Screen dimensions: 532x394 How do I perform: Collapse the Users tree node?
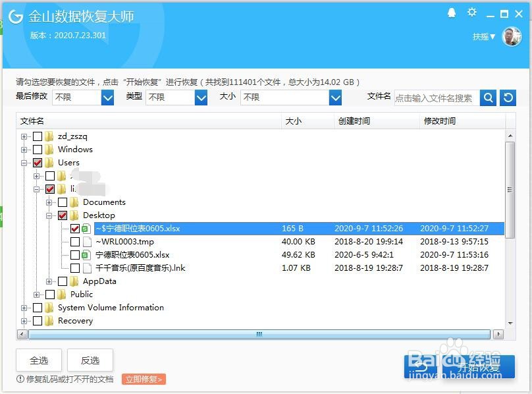point(24,163)
